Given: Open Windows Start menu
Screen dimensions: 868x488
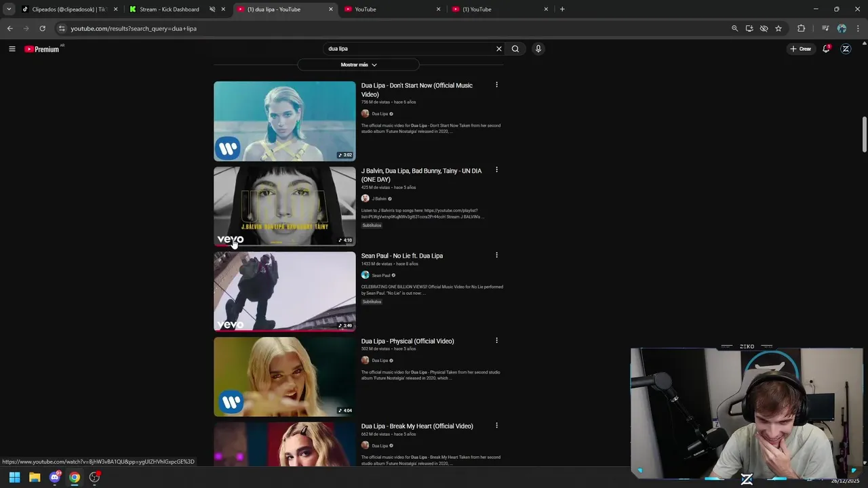Looking at the screenshot, I should tap(14, 477).
